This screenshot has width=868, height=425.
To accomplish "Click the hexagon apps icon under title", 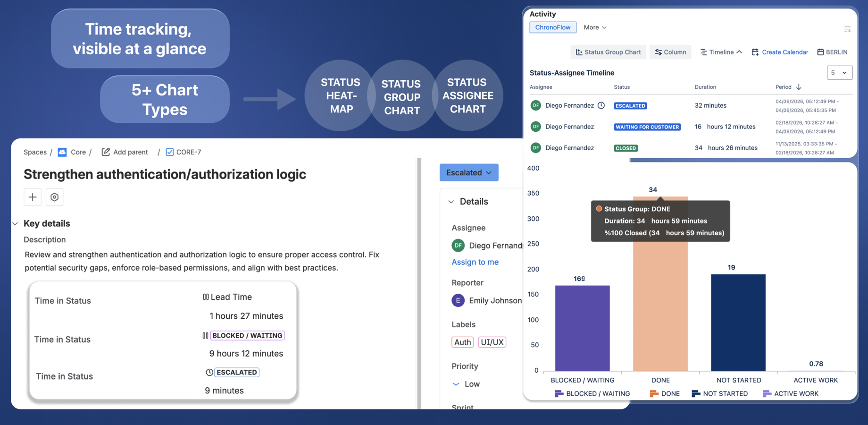I will [54, 197].
